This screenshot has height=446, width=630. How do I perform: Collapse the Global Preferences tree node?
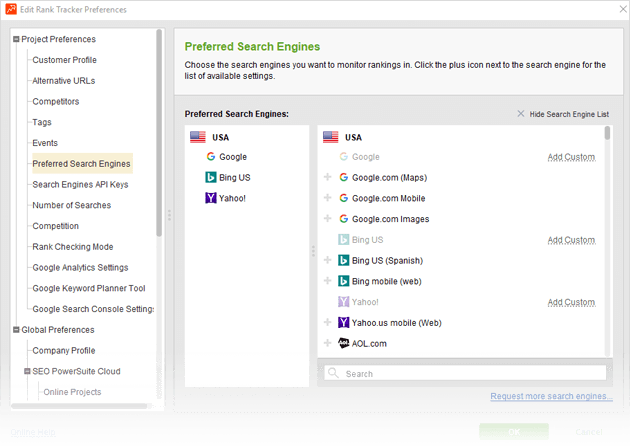click(x=16, y=330)
